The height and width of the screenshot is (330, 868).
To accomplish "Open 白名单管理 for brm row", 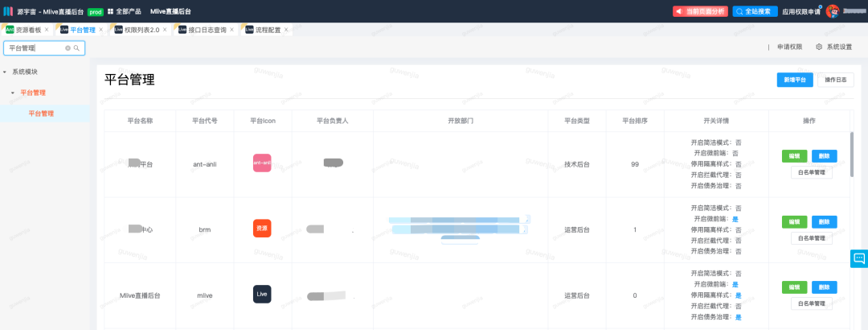I will click(812, 238).
